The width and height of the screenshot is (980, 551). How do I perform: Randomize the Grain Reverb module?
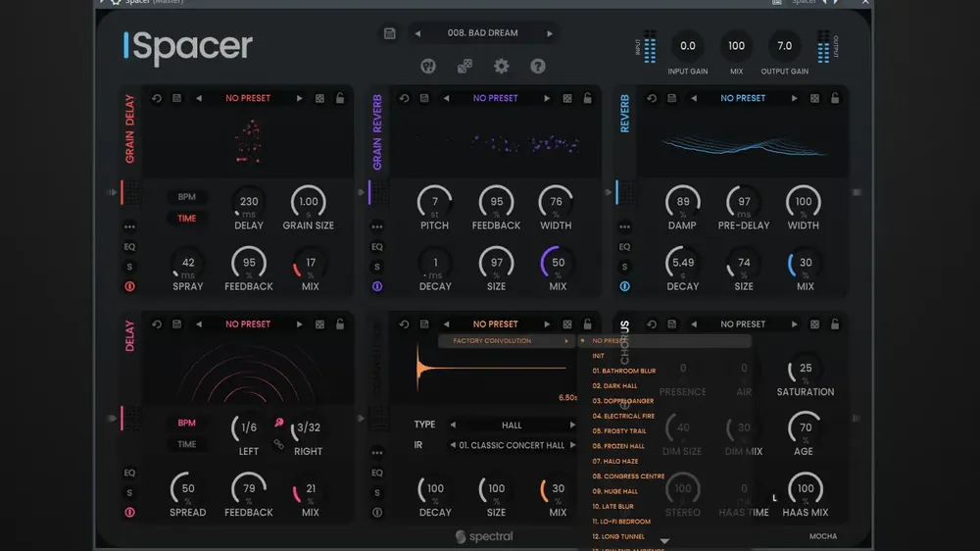[x=566, y=98]
